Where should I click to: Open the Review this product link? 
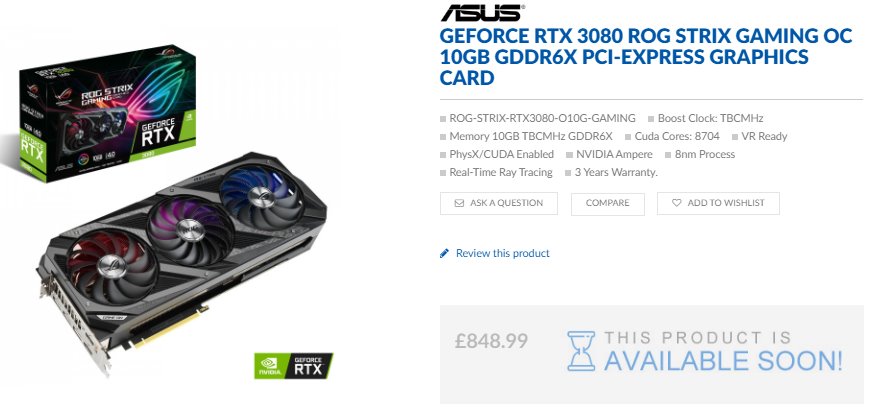[502, 253]
